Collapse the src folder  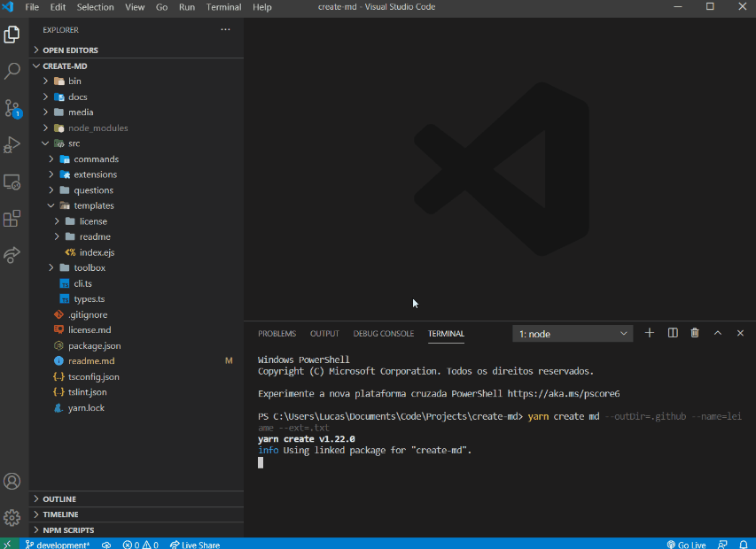[x=136, y=143]
